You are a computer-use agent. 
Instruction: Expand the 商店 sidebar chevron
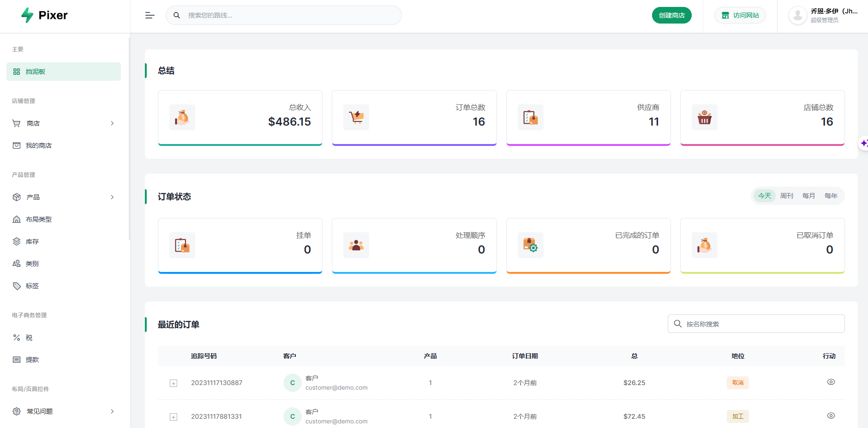[112, 123]
